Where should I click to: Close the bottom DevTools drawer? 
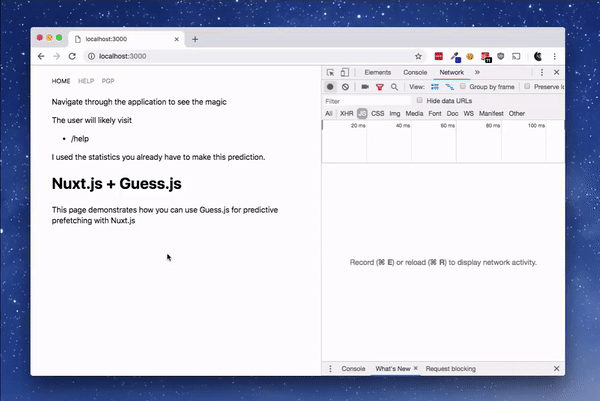556,368
